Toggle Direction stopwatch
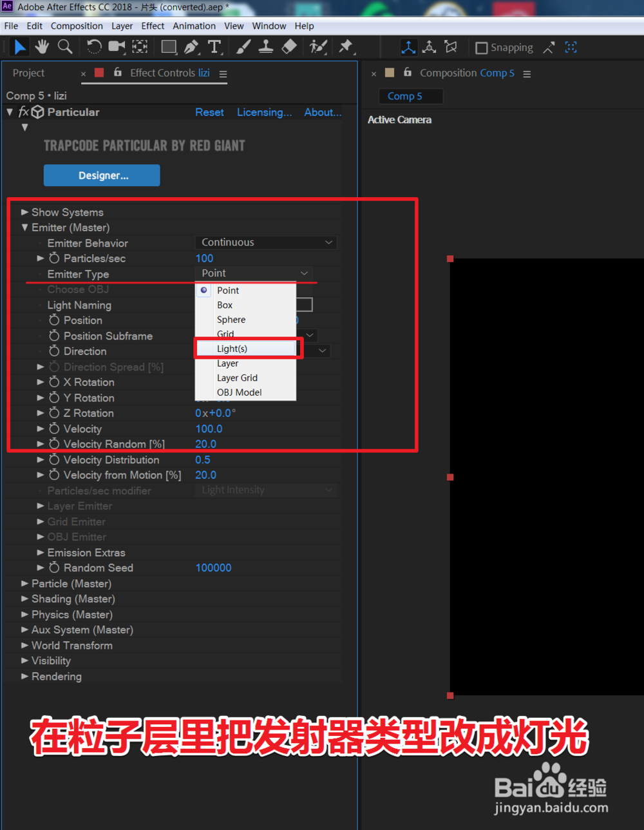 54,351
